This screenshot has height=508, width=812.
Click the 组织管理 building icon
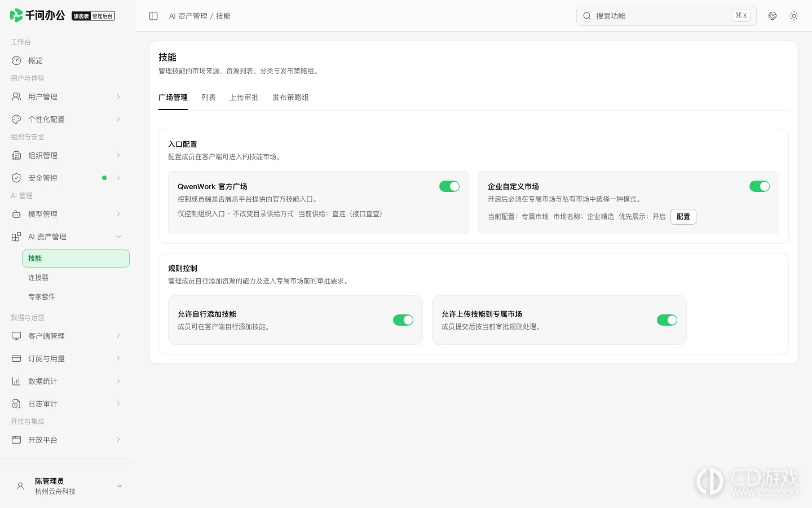16,155
